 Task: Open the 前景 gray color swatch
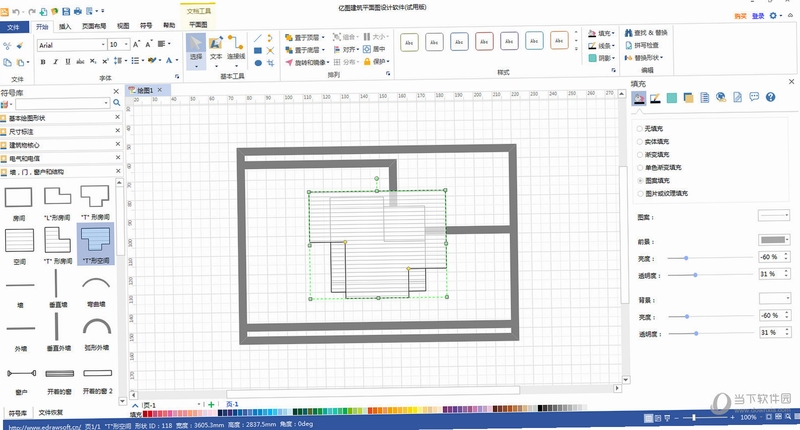click(774, 240)
